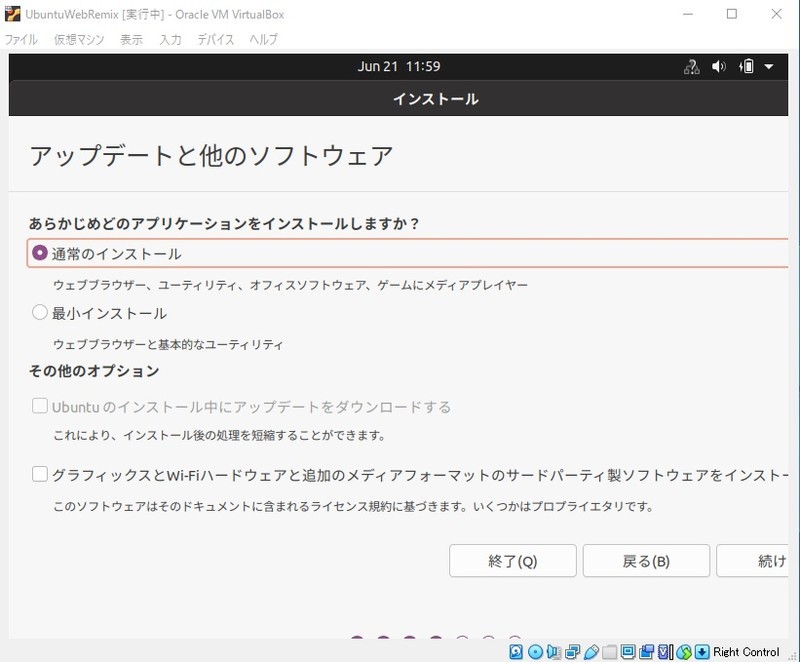The height and width of the screenshot is (662, 800).
Task: Click the その他のオプション heading
Action: [x=94, y=371]
